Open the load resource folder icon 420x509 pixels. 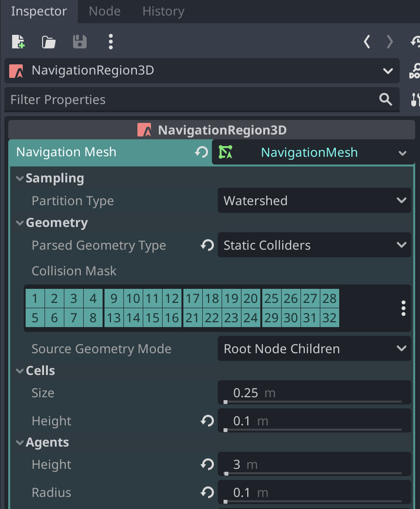[x=48, y=42]
